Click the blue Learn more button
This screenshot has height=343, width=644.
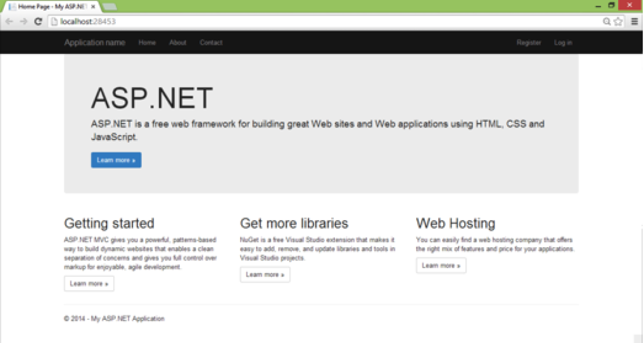pos(116,160)
